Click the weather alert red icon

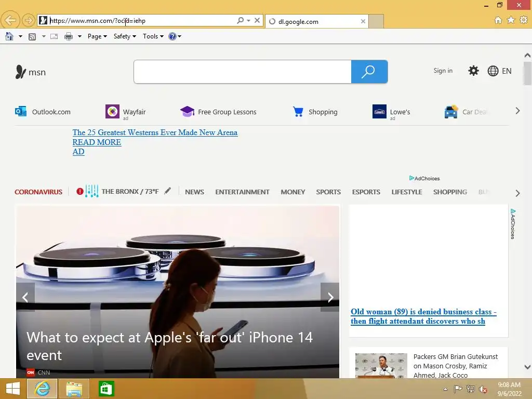pyautogui.click(x=79, y=191)
